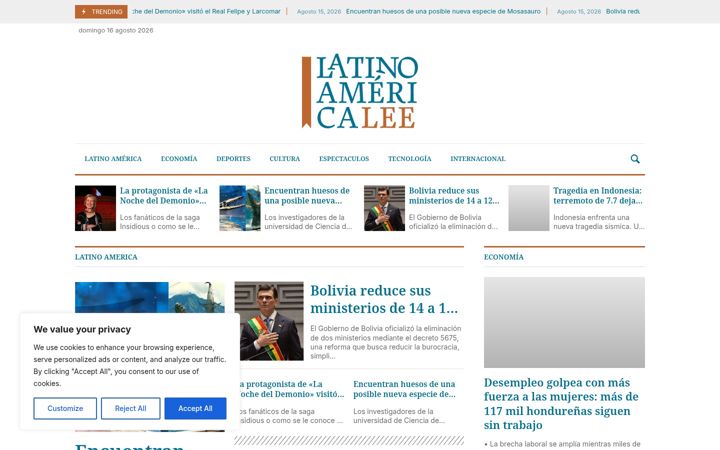Screen dimensions: 720x450
Task: Open the Economía menu item
Action: (179, 159)
